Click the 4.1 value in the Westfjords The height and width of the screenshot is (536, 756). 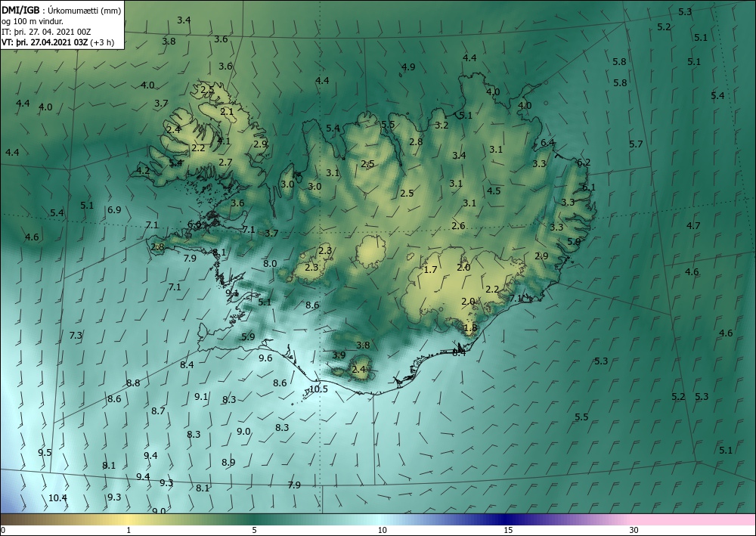(x=224, y=141)
